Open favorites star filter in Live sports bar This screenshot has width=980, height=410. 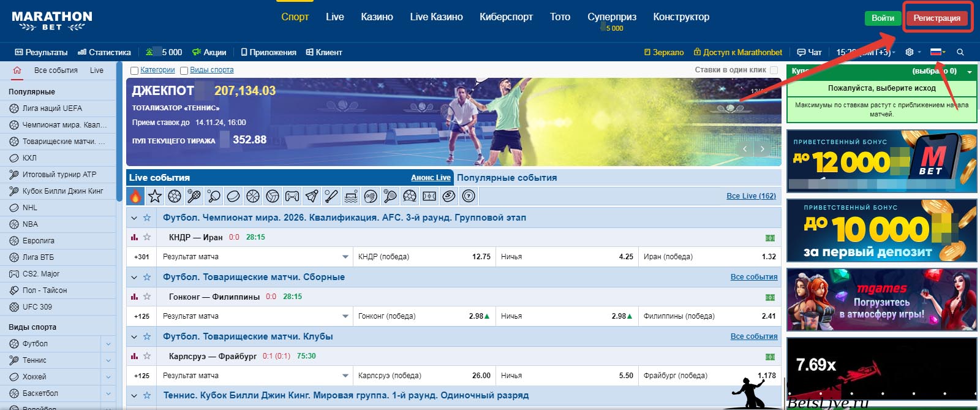pyautogui.click(x=155, y=196)
